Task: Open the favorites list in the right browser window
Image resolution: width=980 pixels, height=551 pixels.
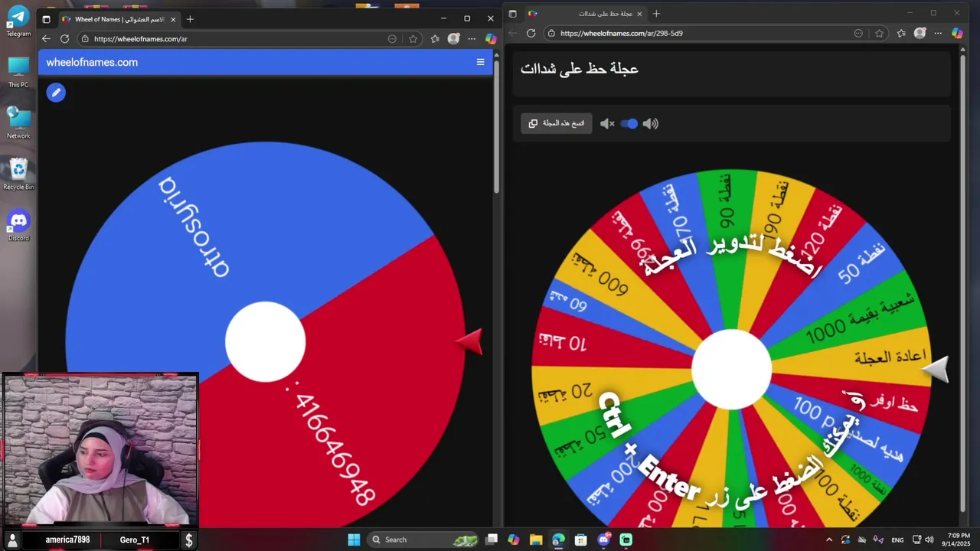Action: (901, 34)
